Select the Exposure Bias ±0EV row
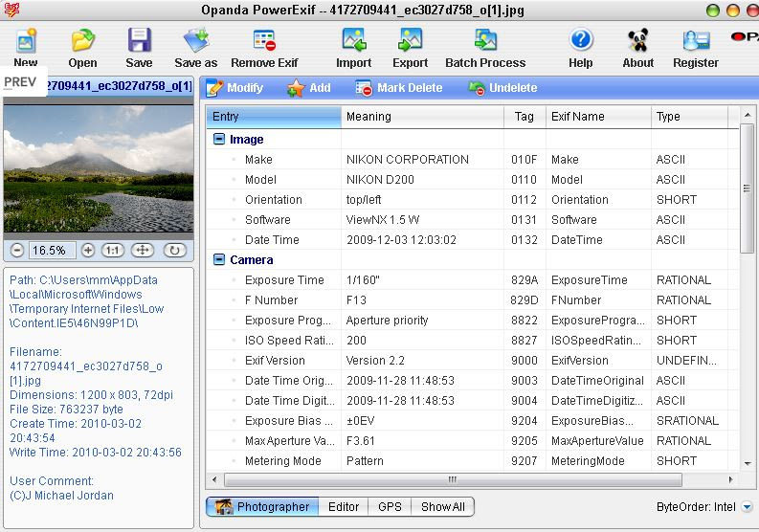This screenshot has width=759, height=532. pos(473,421)
